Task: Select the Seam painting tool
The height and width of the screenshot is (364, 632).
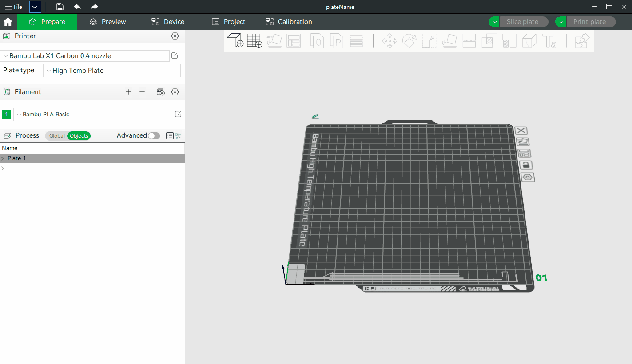Action: coord(529,41)
